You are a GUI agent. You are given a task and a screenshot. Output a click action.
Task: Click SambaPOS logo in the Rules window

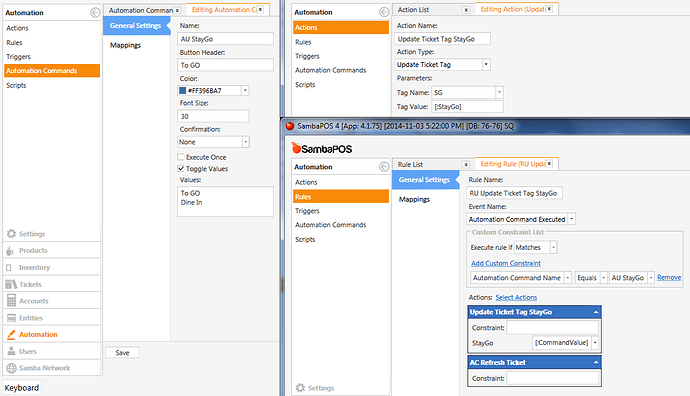[x=322, y=149]
